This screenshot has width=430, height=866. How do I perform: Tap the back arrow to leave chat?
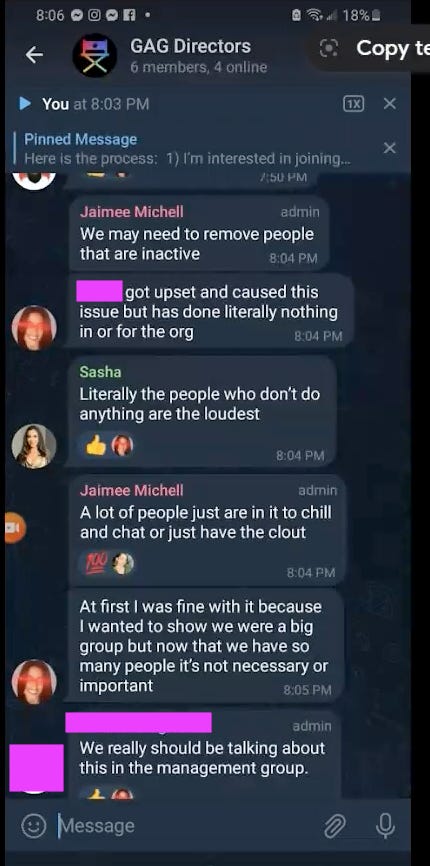pyautogui.click(x=34, y=55)
